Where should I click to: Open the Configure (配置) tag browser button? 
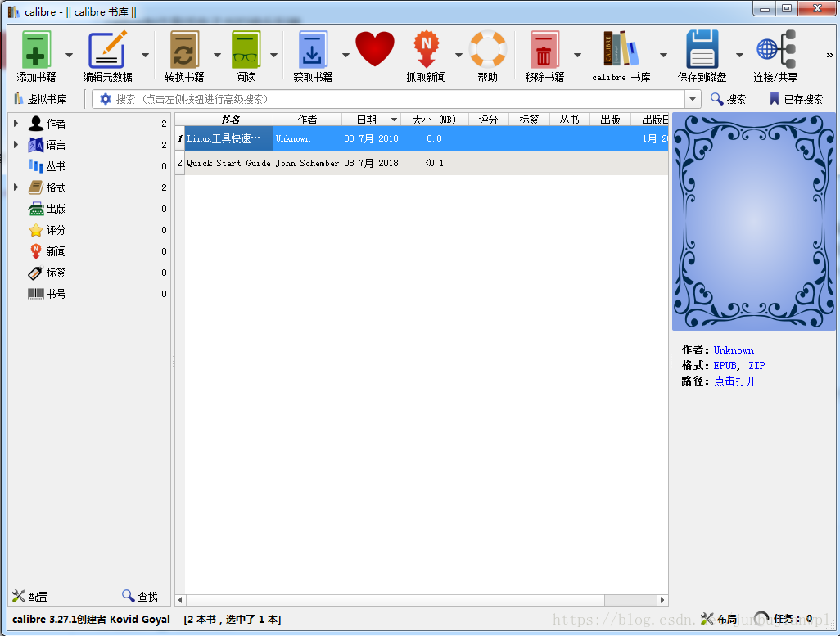point(30,597)
